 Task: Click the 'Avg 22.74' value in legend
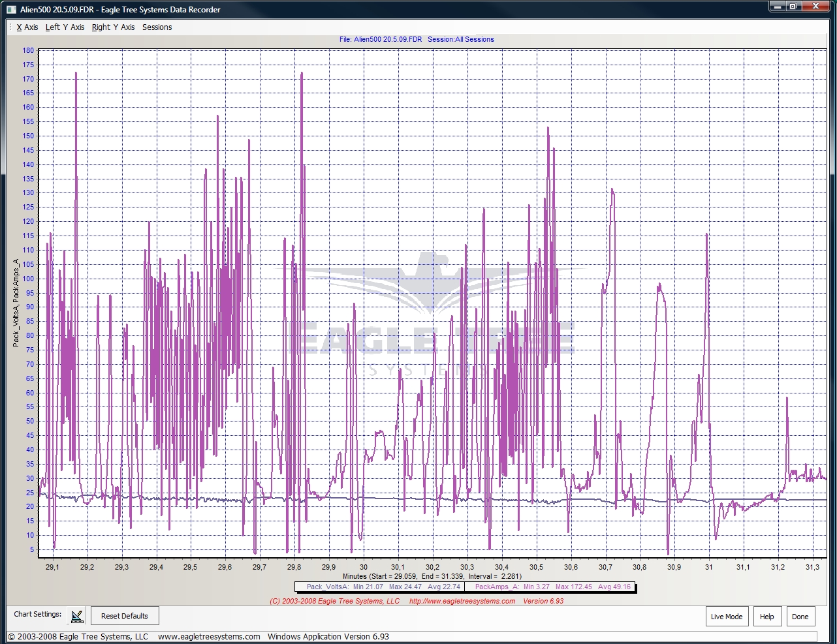(x=443, y=587)
